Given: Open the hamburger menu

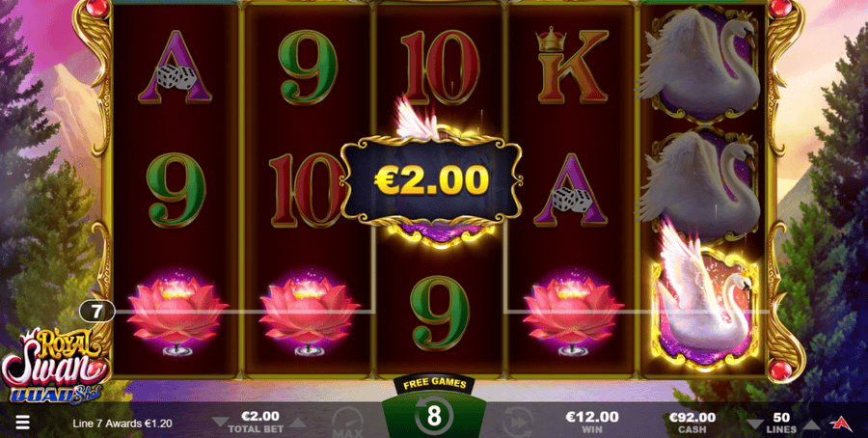Looking at the screenshot, I should point(22,424).
